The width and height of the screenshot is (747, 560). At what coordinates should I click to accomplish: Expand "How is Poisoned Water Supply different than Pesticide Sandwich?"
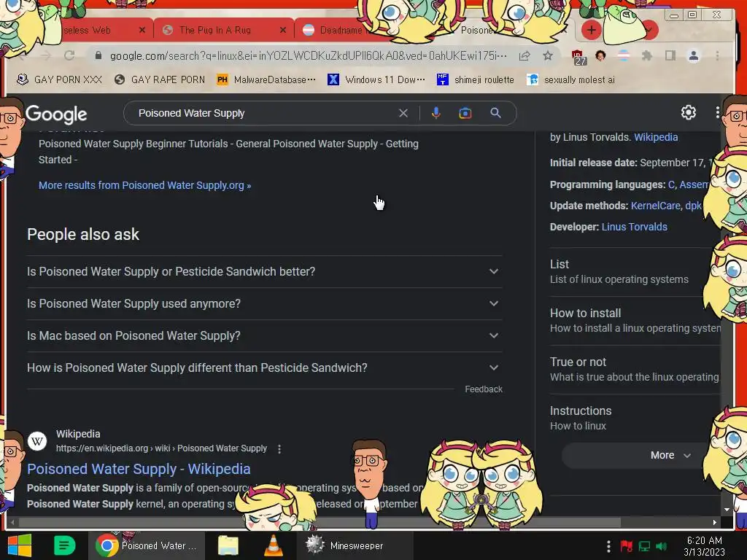(264, 367)
